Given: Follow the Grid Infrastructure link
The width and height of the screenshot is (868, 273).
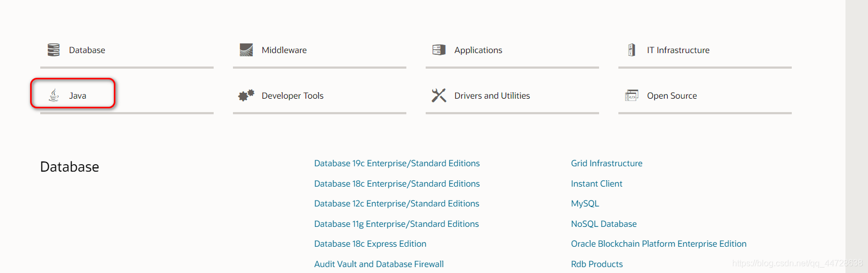Looking at the screenshot, I should pyautogui.click(x=607, y=163).
